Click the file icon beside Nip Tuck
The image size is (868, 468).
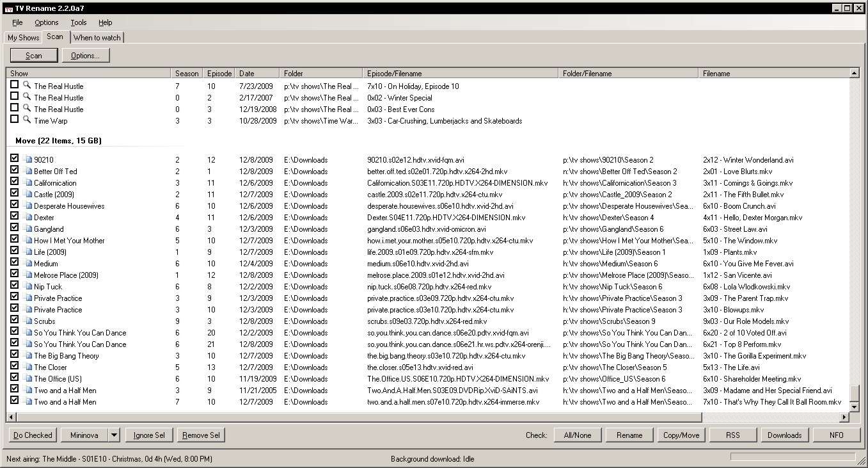(x=28, y=286)
